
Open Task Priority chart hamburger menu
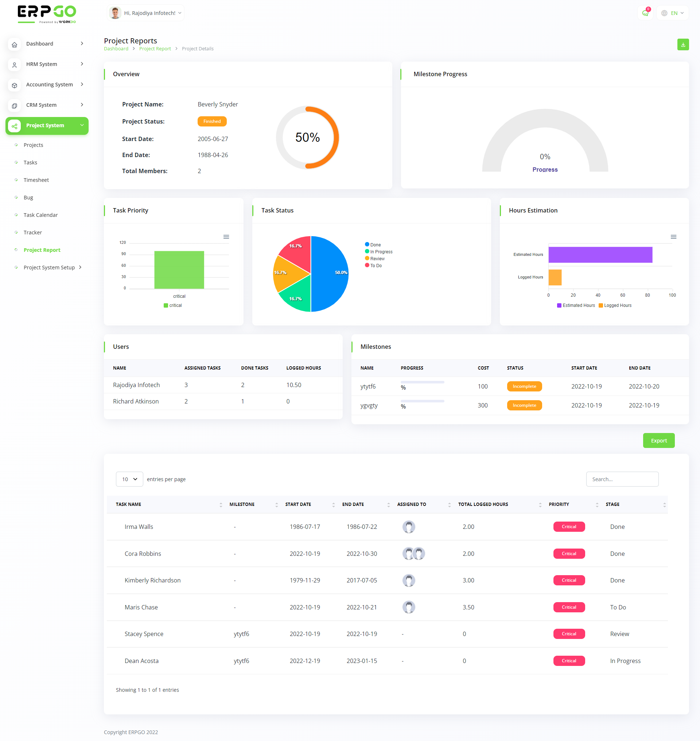[x=226, y=237]
